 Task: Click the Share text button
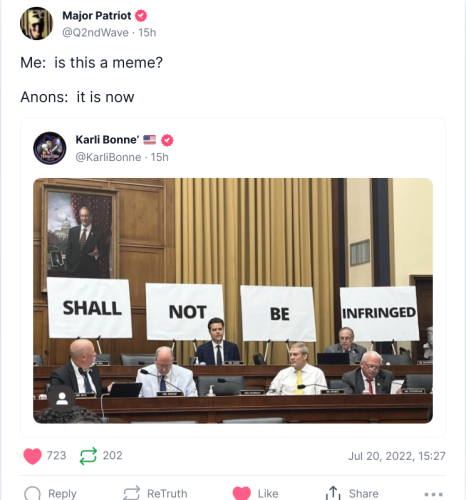[363, 494]
